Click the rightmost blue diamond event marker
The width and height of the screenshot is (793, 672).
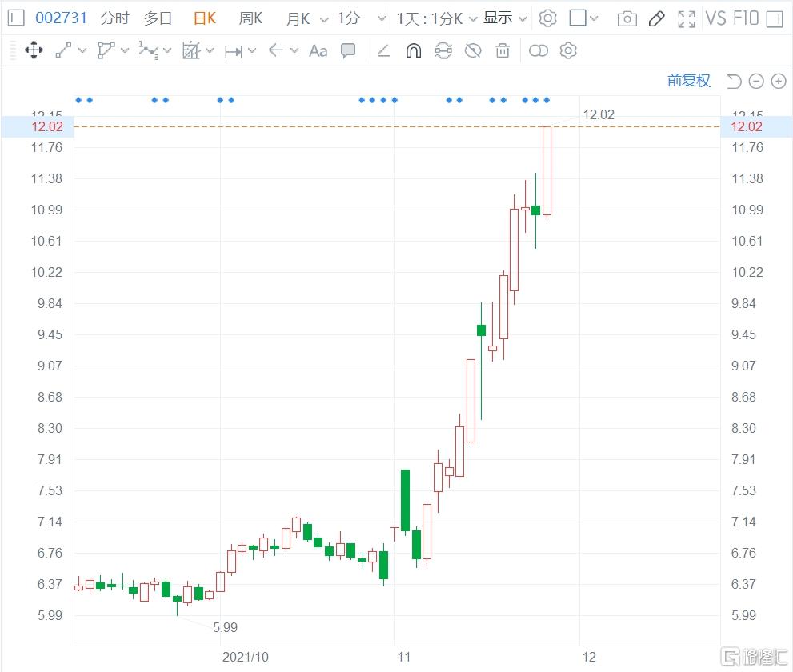(x=547, y=100)
